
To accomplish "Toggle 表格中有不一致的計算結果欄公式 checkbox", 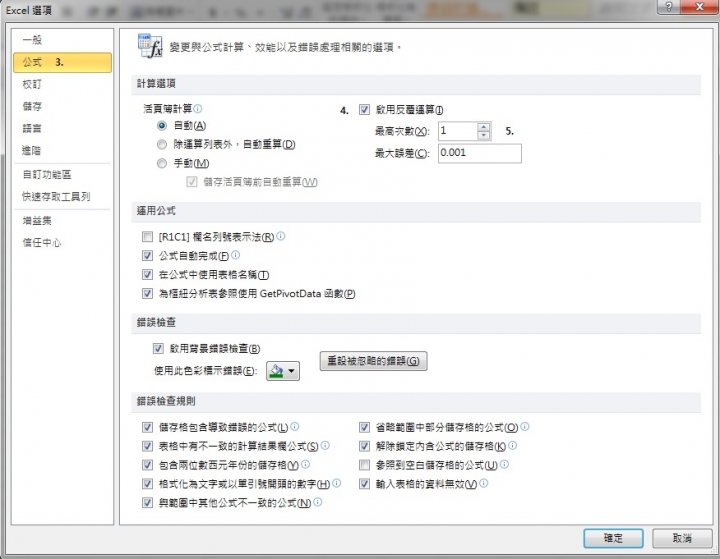I will click(147, 446).
